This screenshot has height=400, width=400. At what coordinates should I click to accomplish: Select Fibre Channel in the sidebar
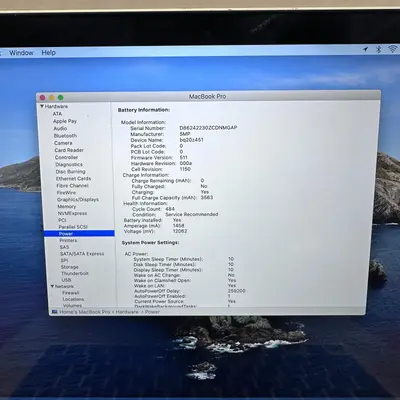73,186
